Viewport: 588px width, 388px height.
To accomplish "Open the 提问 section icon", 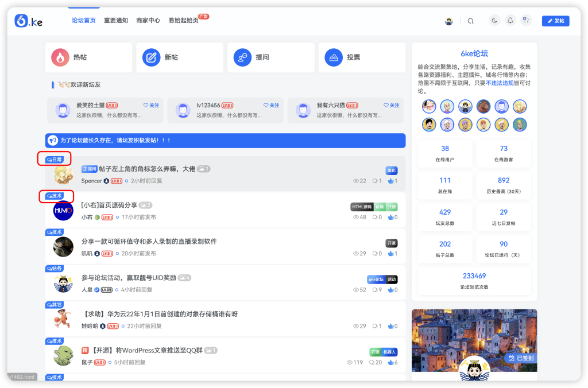I will click(x=242, y=57).
